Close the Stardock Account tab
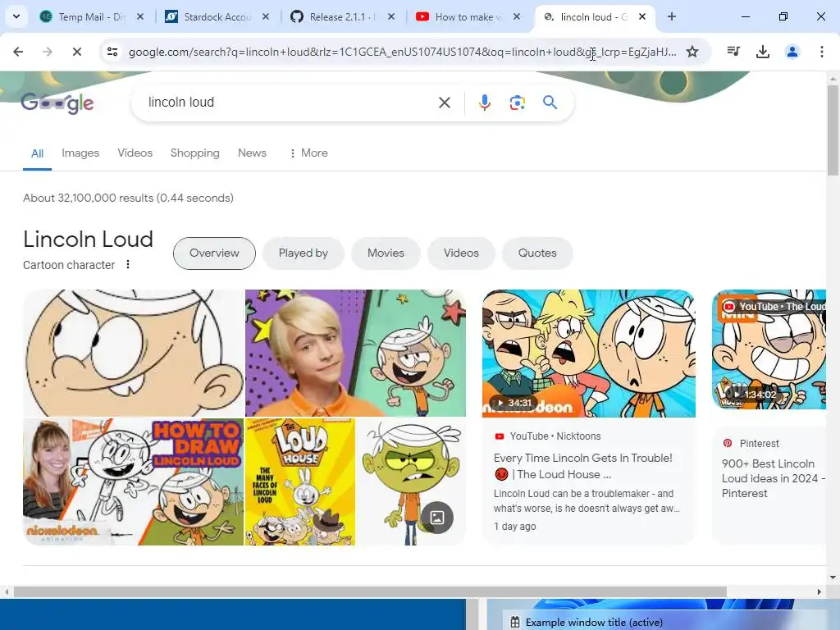The width and height of the screenshot is (840, 630). pos(265,16)
